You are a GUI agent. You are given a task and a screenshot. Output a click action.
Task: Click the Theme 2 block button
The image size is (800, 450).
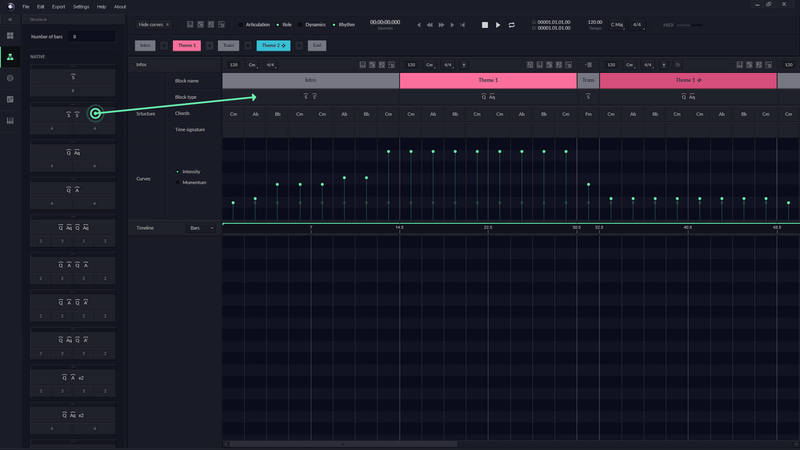click(x=273, y=46)
